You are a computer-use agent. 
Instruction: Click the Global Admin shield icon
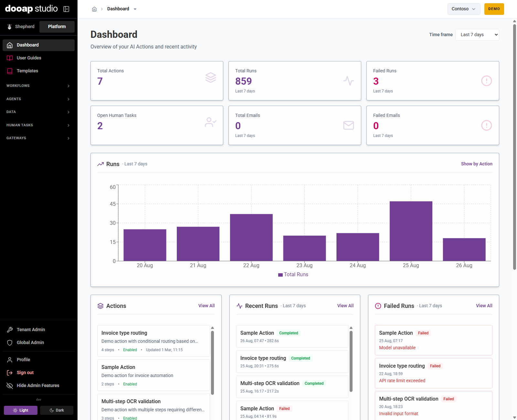[x=10, y=343]
